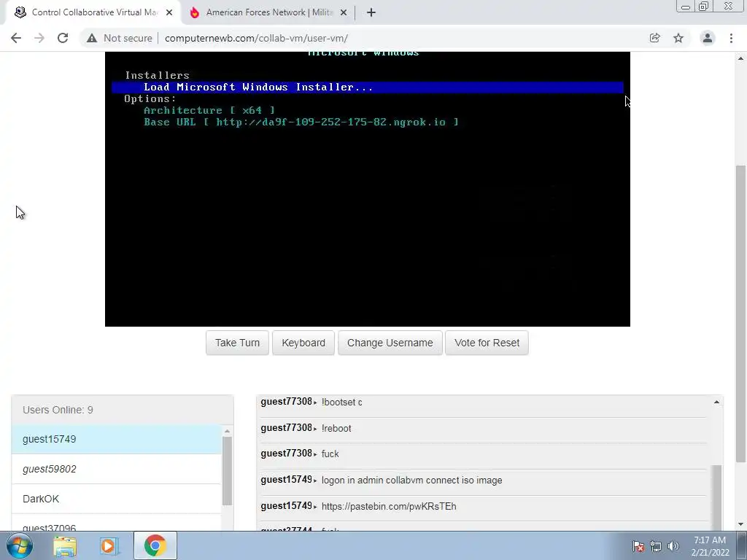Open a new tab with the plus button

(371, 12)
